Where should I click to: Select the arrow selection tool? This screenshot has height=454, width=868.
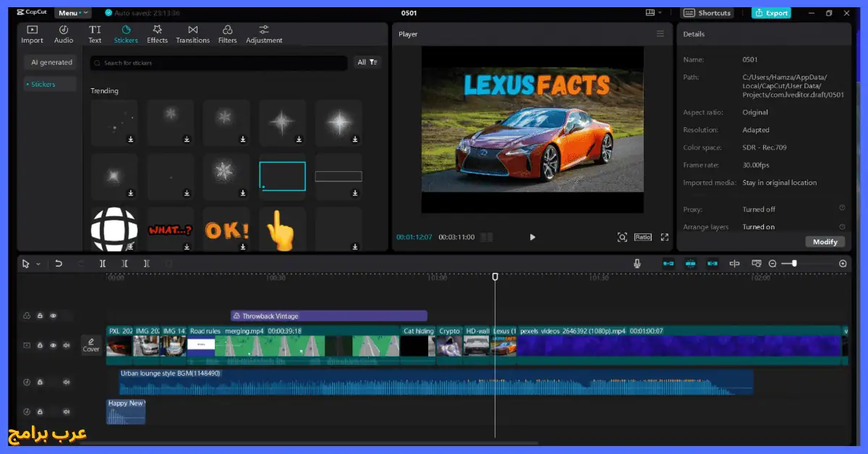pos(26,264)
